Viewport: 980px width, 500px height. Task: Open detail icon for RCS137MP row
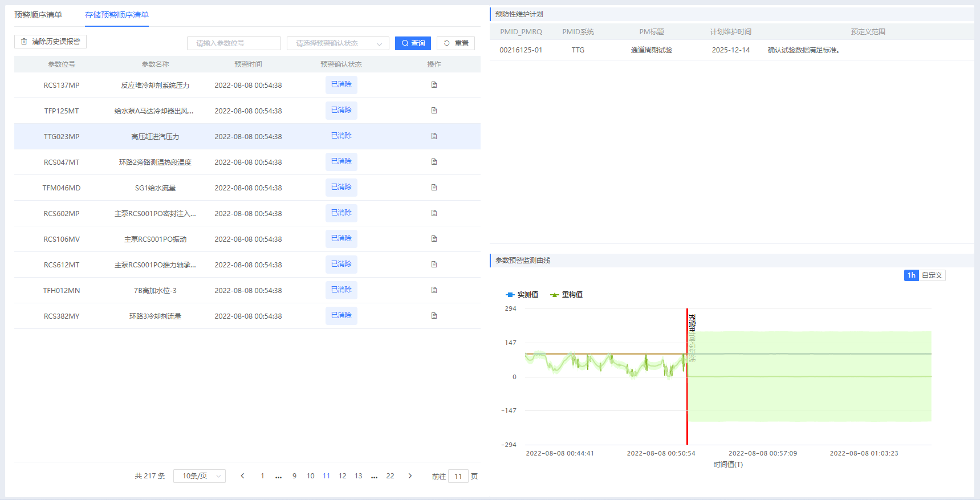pos(434,85)
